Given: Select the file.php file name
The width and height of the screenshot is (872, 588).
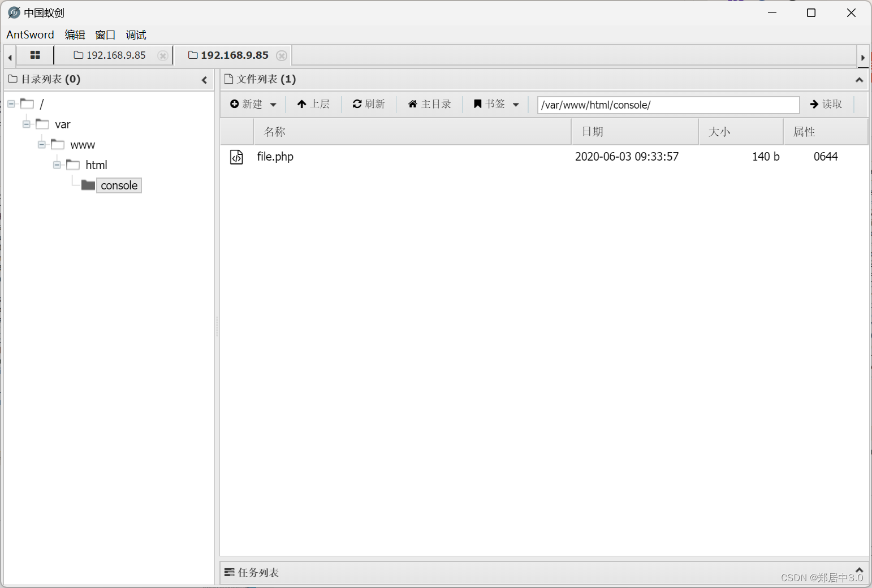Looking at the screenshot, I should (x=275, y=157).
